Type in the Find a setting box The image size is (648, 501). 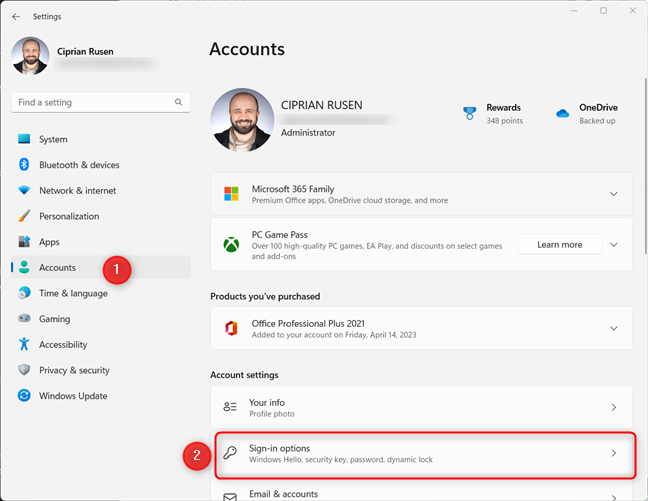[90, 102]
